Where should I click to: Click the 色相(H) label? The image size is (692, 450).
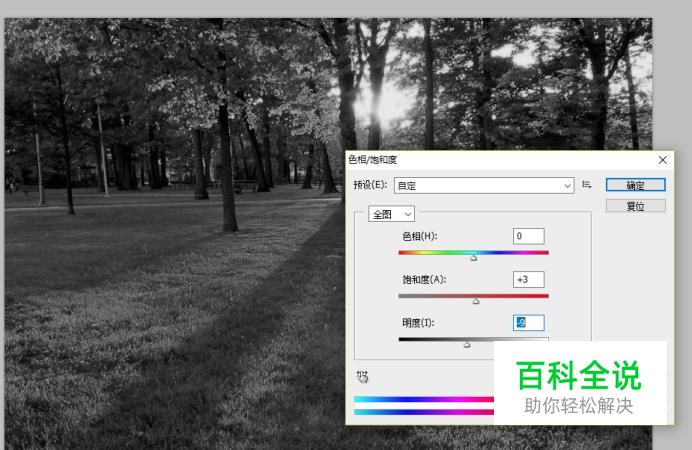419,236
